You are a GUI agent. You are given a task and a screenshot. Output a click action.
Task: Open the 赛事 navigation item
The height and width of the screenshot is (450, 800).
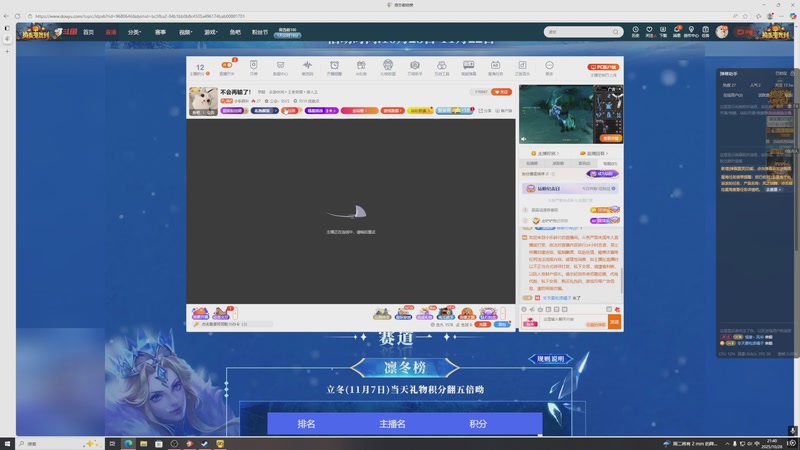pyautogui.click(x=160, y=32)
